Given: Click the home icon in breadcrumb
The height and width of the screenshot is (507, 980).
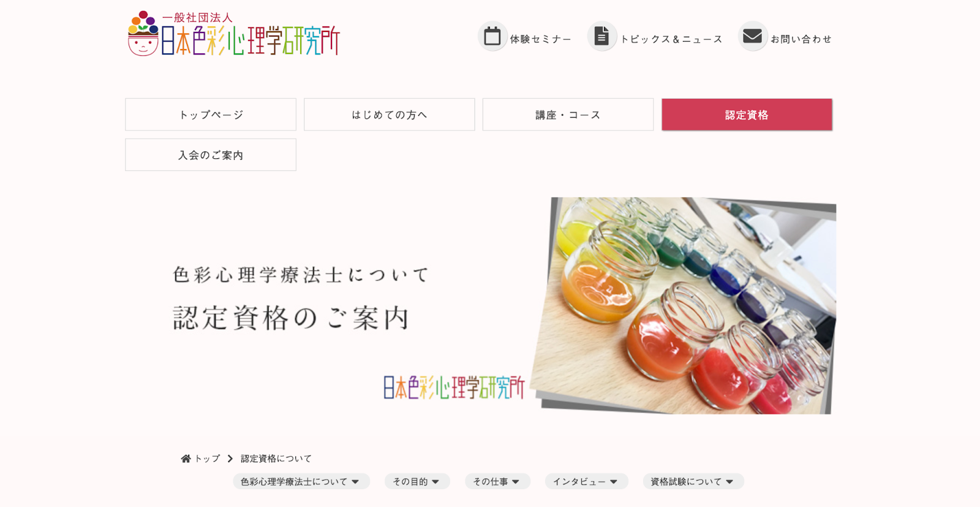Looking at the screenshot, I should (x=186, y=459).
